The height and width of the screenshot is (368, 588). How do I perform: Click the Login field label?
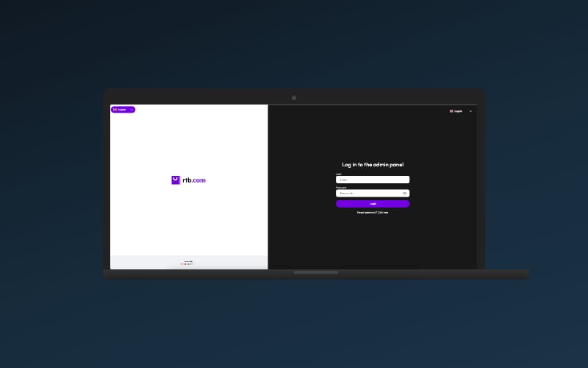pos(339,174)
